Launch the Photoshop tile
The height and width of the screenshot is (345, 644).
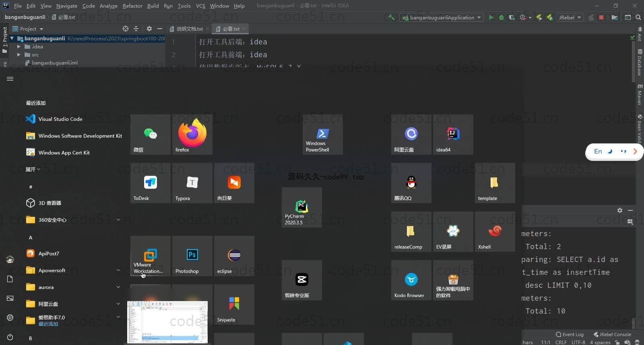click(192, 256)
